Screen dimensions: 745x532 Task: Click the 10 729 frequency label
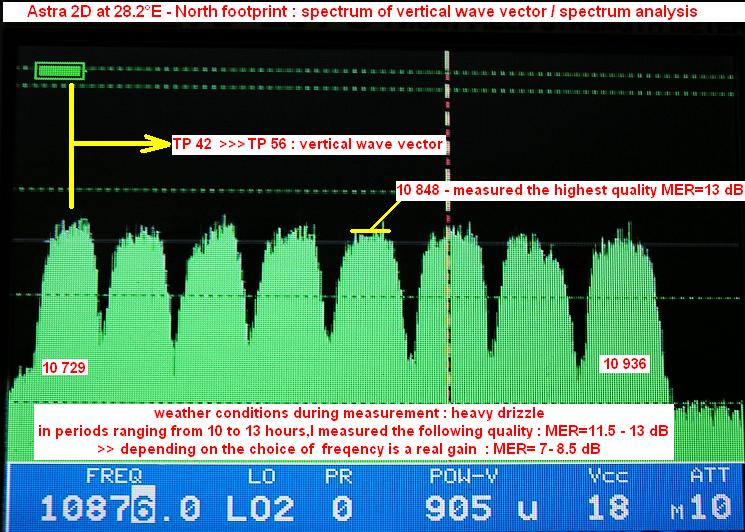pos(64,368)
